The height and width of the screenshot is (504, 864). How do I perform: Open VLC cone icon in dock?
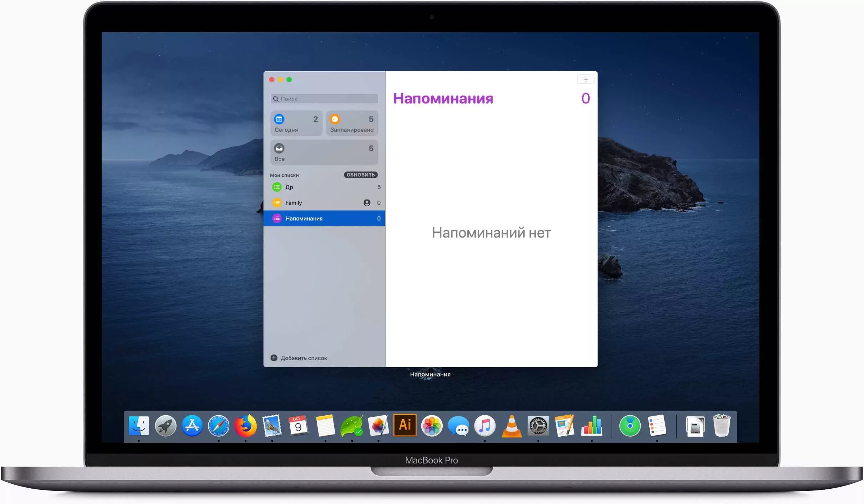click(512, 426)
